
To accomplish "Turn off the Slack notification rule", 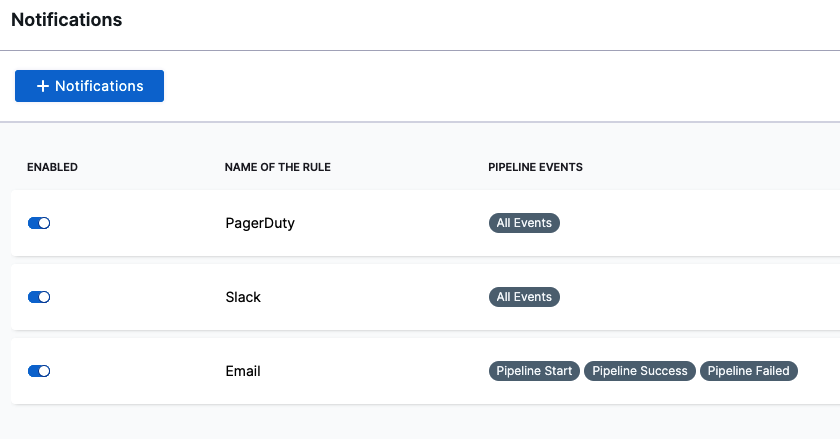I will 39,297.
